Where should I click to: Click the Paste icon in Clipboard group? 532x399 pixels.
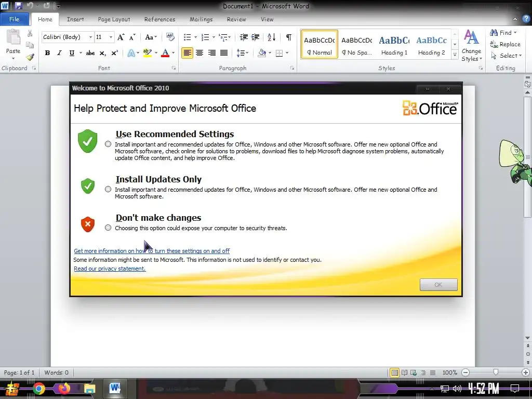point(13,37)
